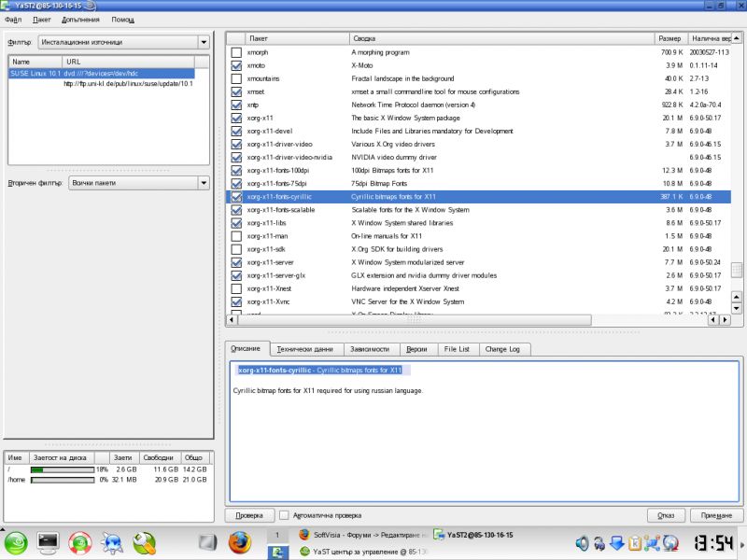
Task: Click the globe tray icon beside the clock
Action: (670, 543)
